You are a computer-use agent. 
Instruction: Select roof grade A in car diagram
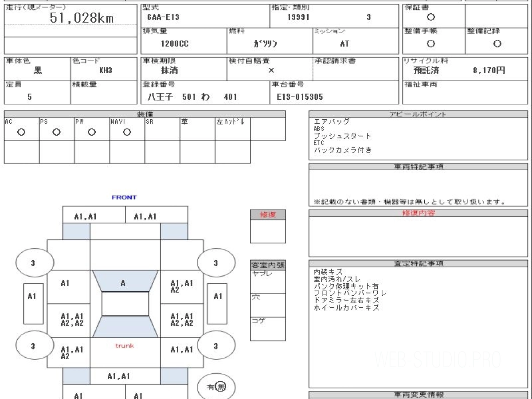tap(123, 283)
